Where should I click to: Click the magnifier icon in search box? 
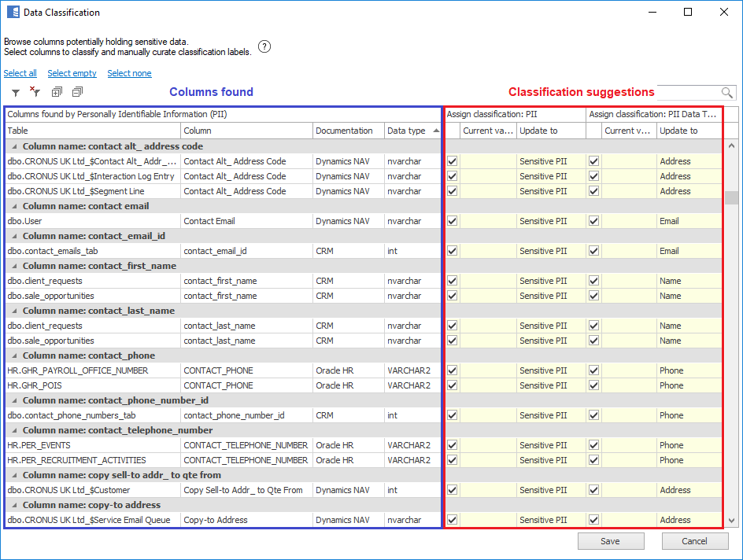tap(727, 93)
